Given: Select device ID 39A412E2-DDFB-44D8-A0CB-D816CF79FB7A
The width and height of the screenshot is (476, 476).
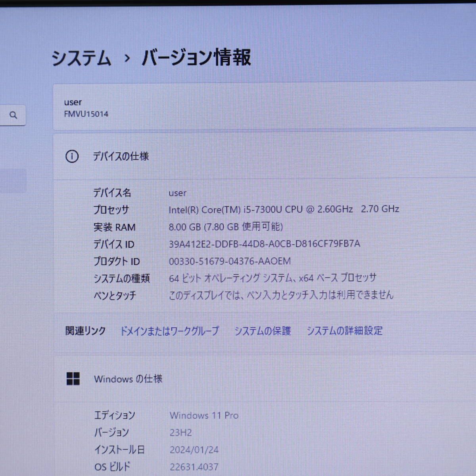Looking at the screenshot, I should point(265,244).
